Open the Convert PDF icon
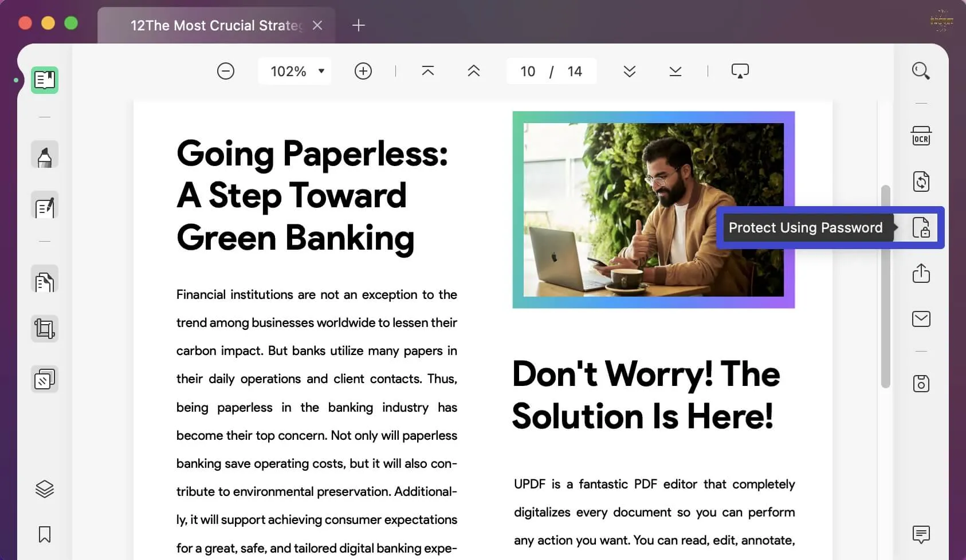966x560 pixels. [x=921, y=182]
